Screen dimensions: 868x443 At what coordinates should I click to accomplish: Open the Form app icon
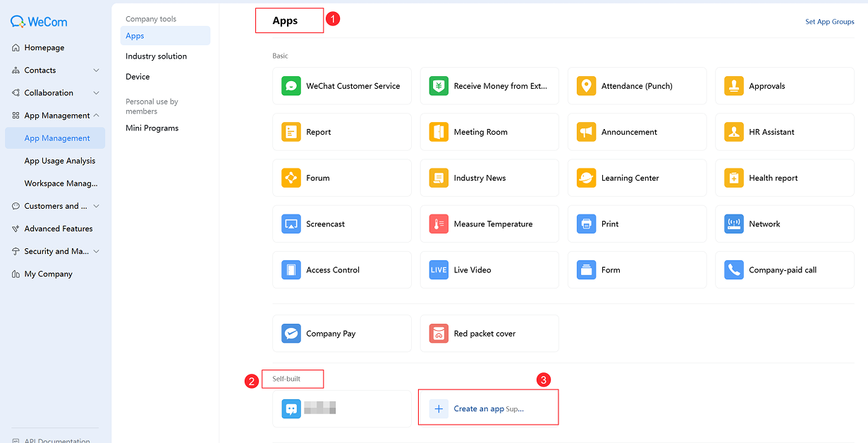(586, 270)
